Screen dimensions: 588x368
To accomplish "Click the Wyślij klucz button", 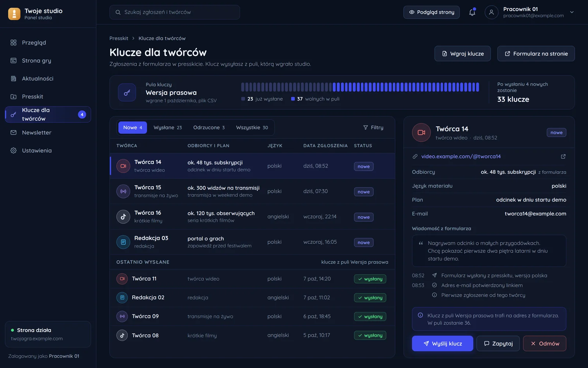I will point(442,343).
